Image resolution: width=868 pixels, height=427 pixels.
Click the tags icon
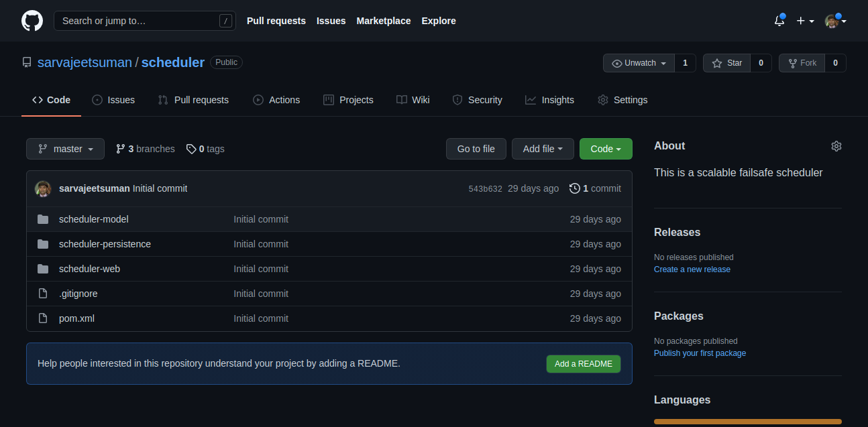[191, 149]
